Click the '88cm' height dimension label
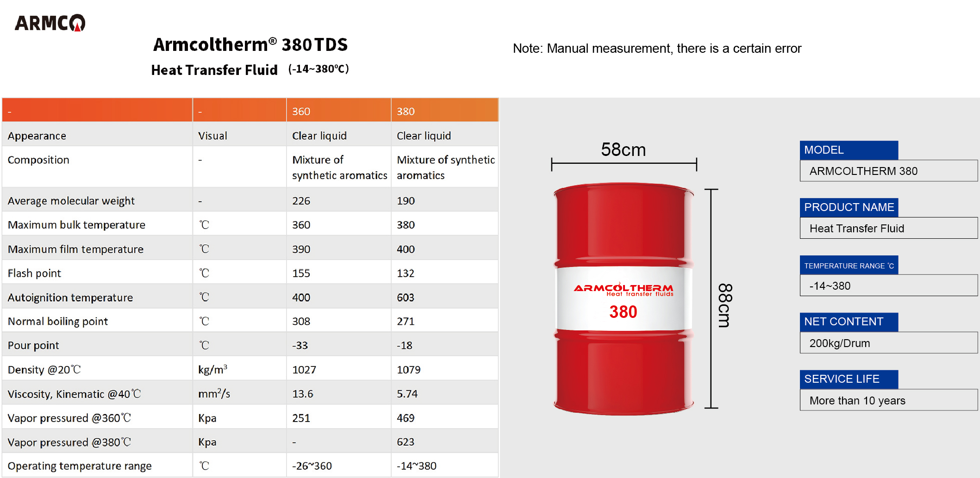The image size is (980, 478). pyautogui.click(x=725, y=305)
